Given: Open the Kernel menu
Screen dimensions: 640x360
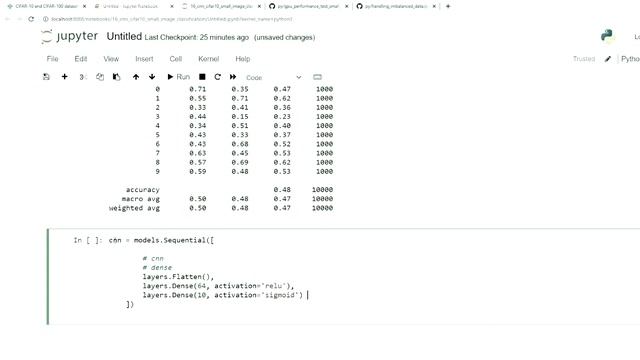Looking at the screenshot, I should (x=209, y=59).
